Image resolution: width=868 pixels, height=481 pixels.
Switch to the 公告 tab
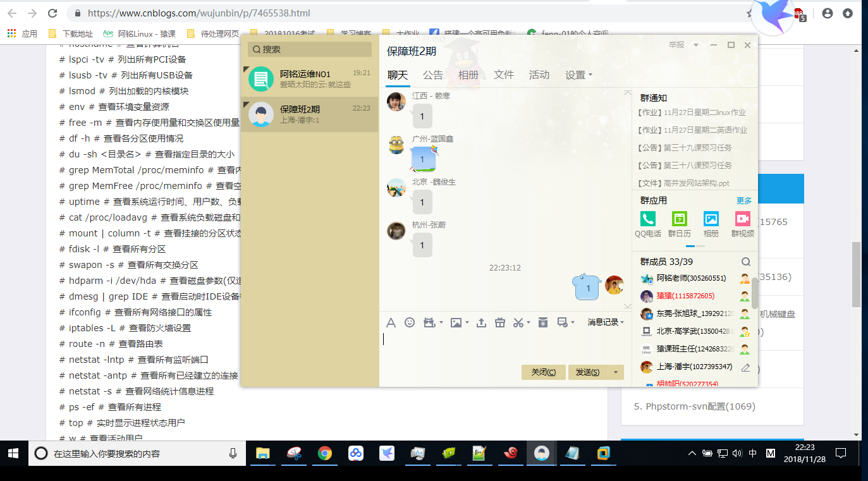[x=433, y=75]
